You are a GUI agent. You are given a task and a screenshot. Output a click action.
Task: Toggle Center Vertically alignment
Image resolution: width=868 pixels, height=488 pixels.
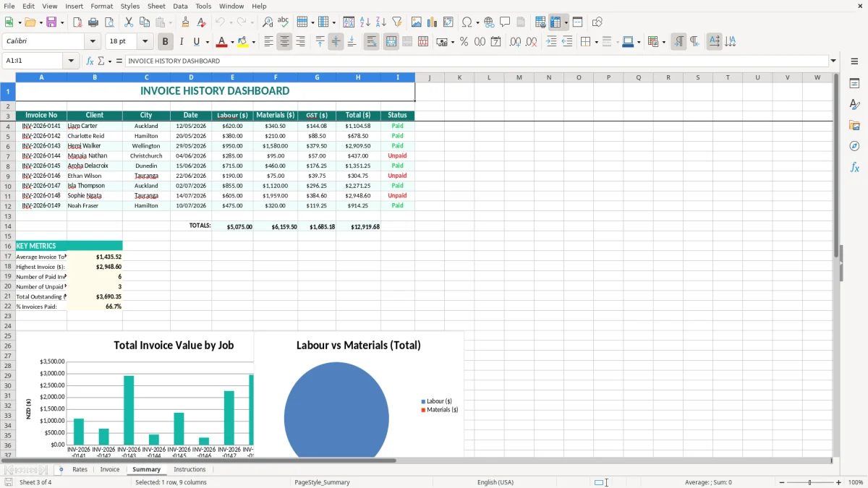336,42
